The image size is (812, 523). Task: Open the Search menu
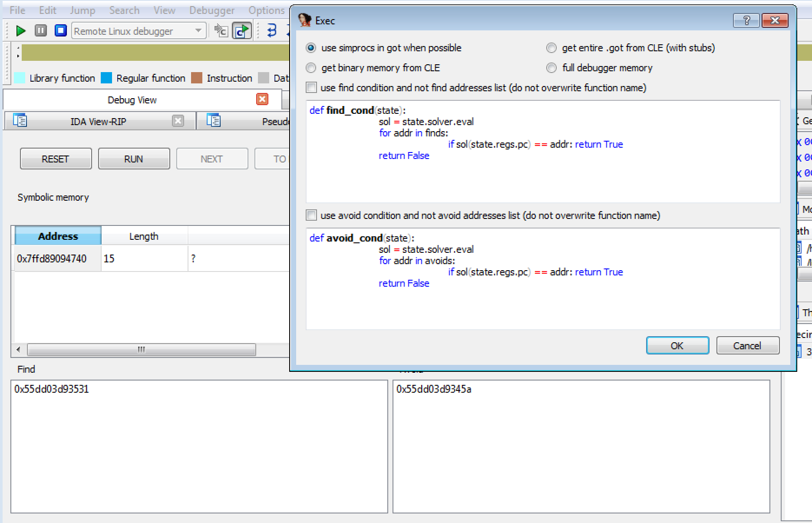(124, 10)
